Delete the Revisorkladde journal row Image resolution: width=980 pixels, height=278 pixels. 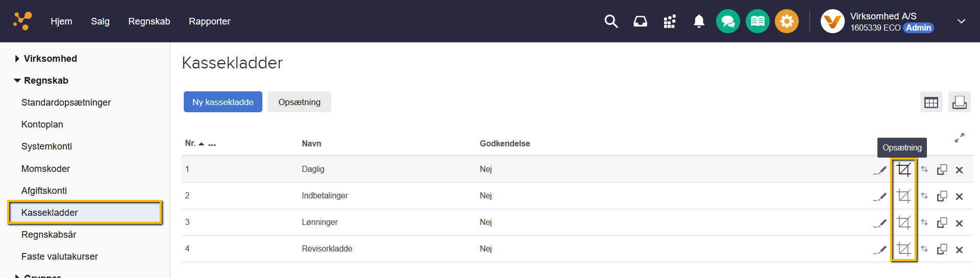pyautogui.click(x=959, y=249)
